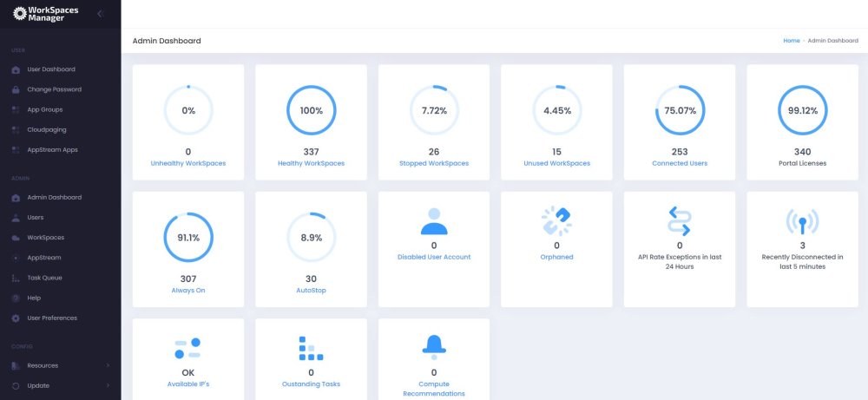Click the 8.9% AutoStop progress ring

[x=311, y=238]
